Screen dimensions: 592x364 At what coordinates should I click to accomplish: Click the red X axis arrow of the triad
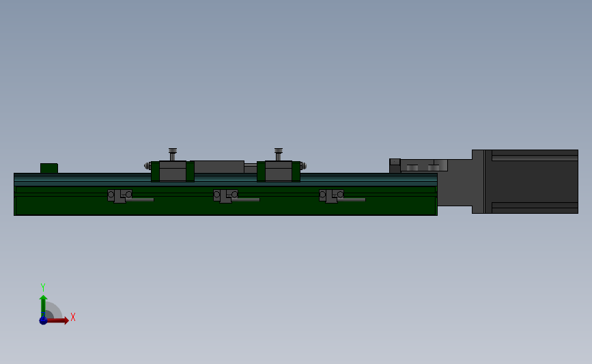[x=58, y=320]
